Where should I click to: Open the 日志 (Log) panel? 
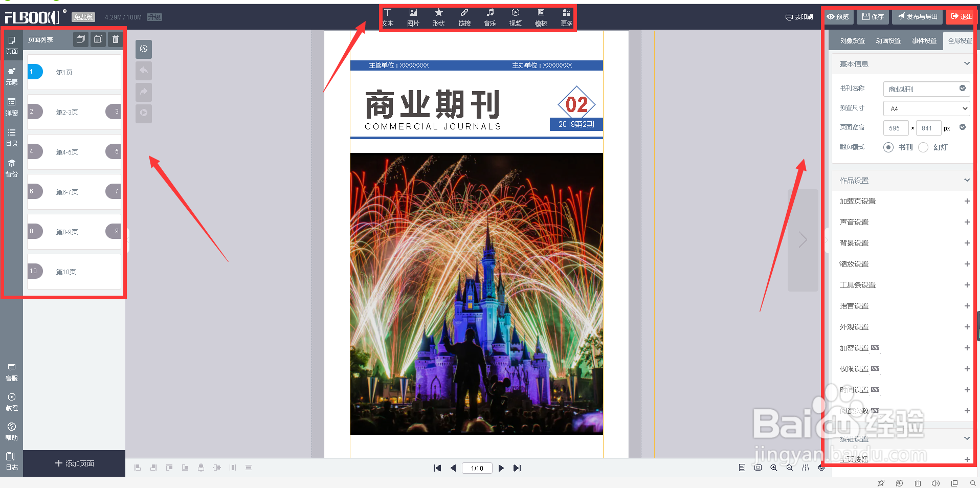click(x=12, y=461)
